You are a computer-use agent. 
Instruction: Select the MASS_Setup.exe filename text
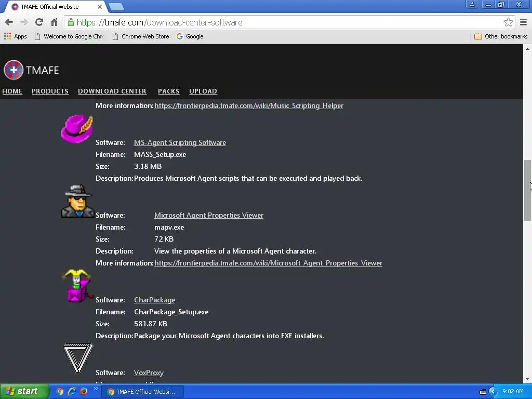click(160, 154)
